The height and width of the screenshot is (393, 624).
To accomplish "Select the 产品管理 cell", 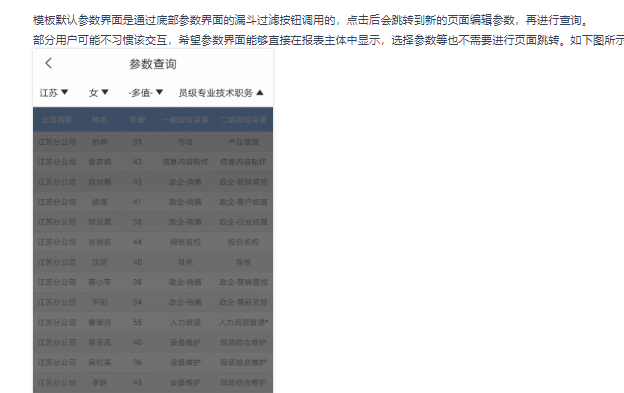I will tap(244, 142).
